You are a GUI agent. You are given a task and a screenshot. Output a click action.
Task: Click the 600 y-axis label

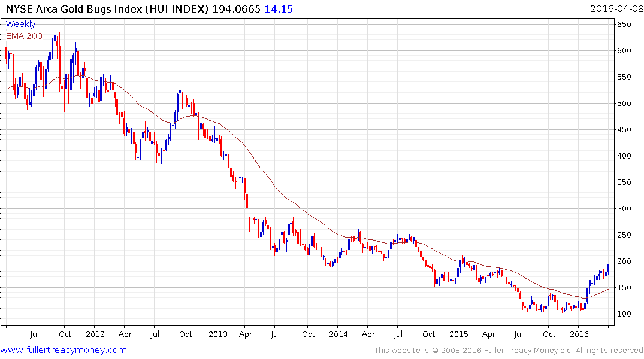tap(624, 50)
